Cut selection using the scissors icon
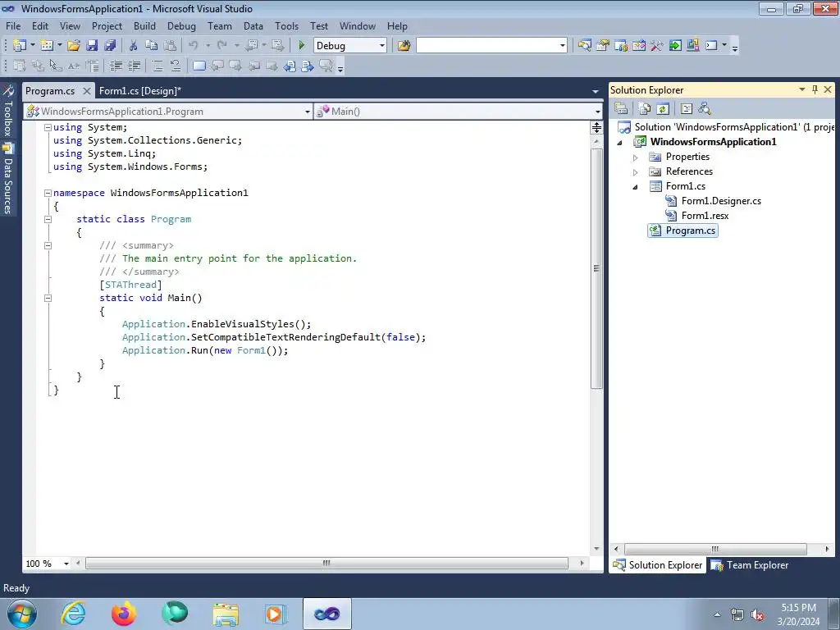 (134, 46)
